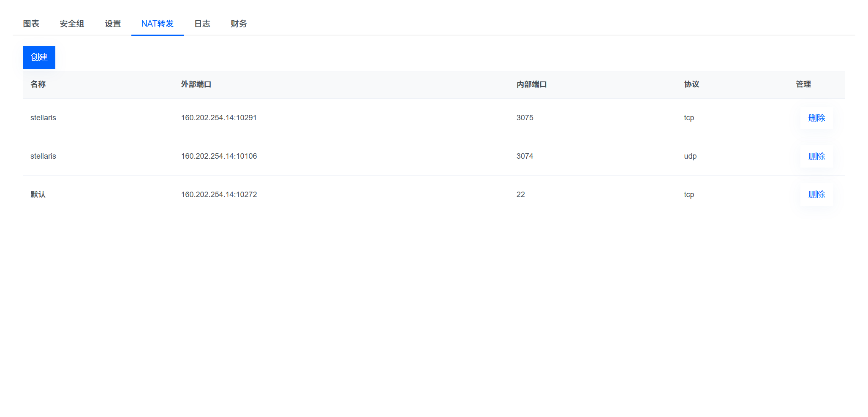Delete the 默认 rule on port 22
Viewport: 868px width, 417px height.
816,194
